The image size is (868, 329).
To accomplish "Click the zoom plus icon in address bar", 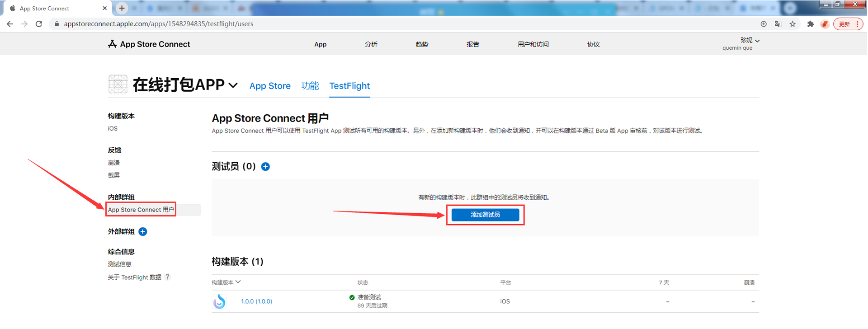I will tap(764, 24).
